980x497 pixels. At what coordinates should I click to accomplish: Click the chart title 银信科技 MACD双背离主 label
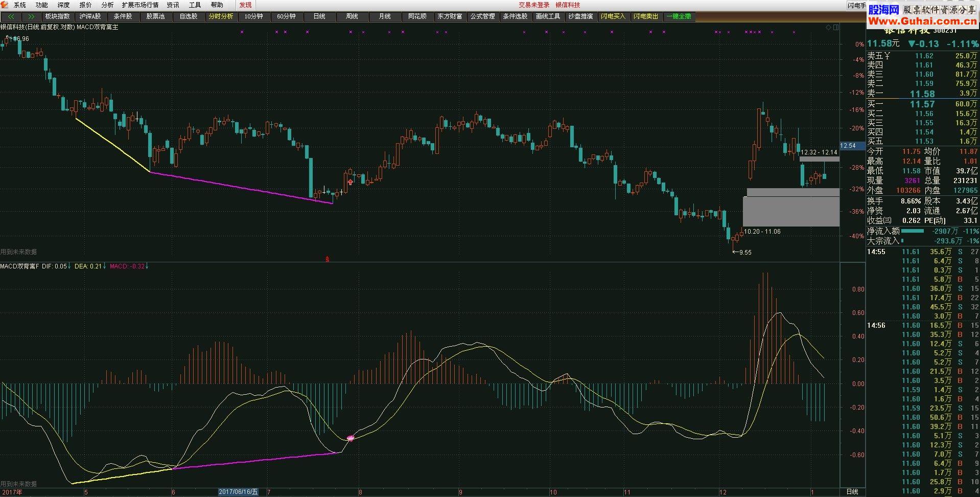click(x=59, y=27)
